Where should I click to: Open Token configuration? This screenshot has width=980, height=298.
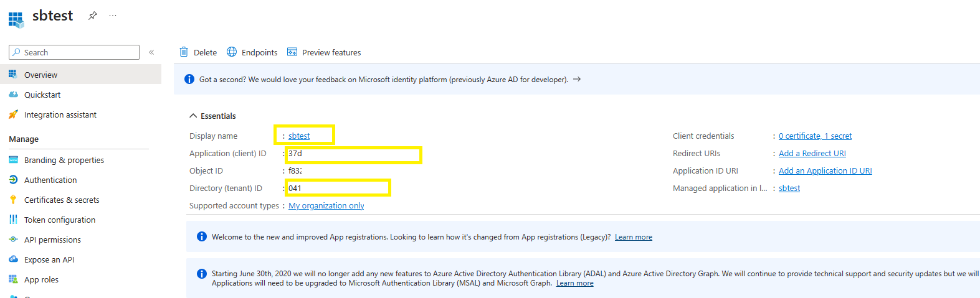click(x=60, y=220)
